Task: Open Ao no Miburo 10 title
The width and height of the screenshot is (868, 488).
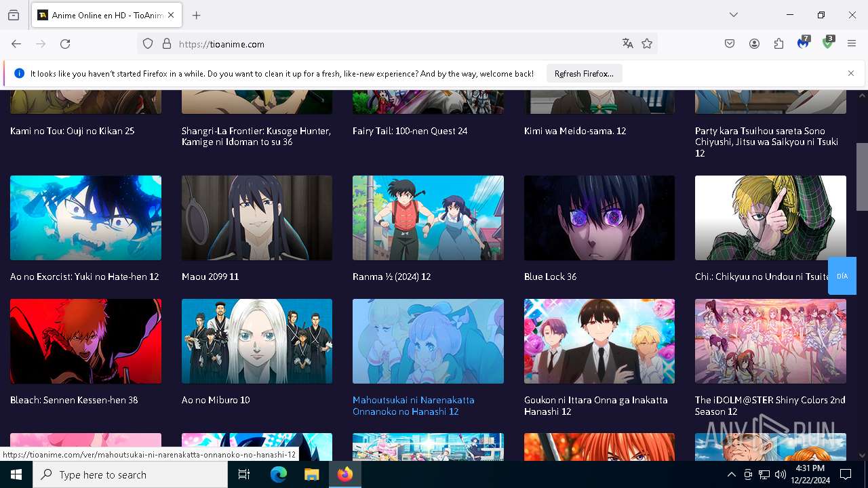Action: coord(216,400)
